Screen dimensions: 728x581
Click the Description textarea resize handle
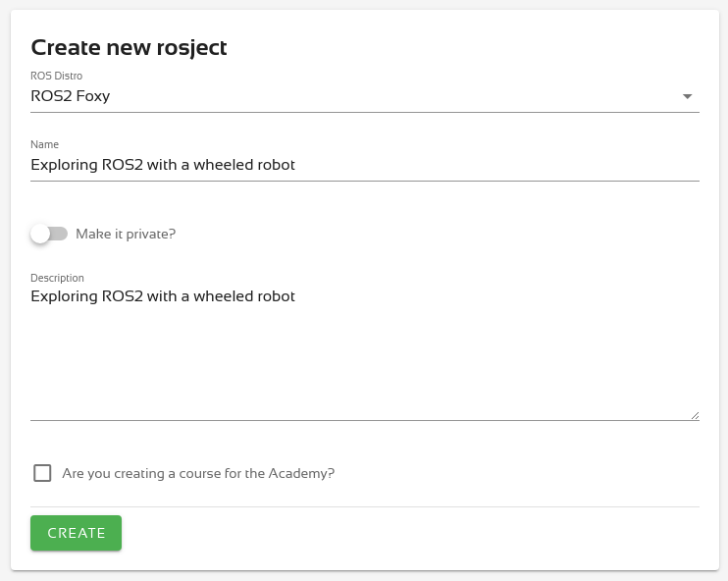[x=695, y=416]
